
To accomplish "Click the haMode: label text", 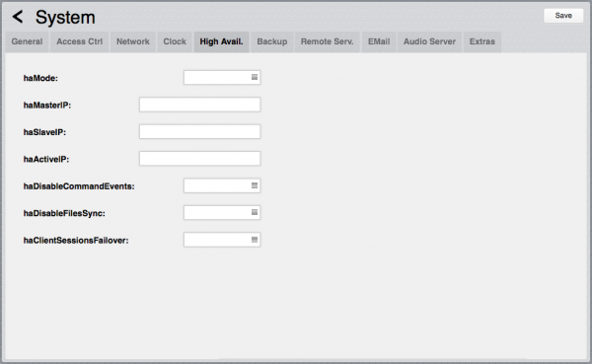I will [40, 78].
